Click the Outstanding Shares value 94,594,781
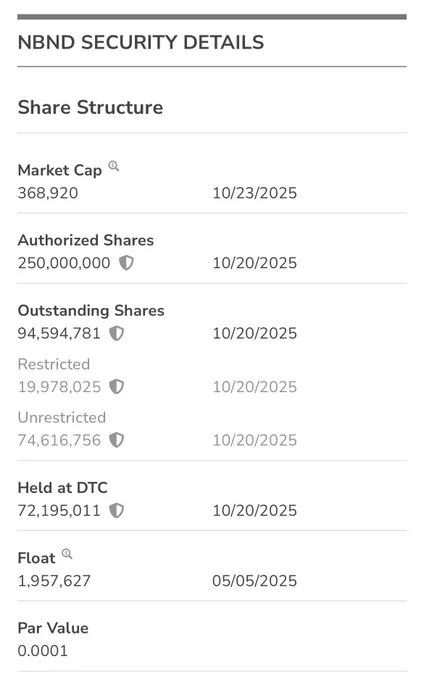The height and width of the screenshot is (680, 424). click(59, 333)
